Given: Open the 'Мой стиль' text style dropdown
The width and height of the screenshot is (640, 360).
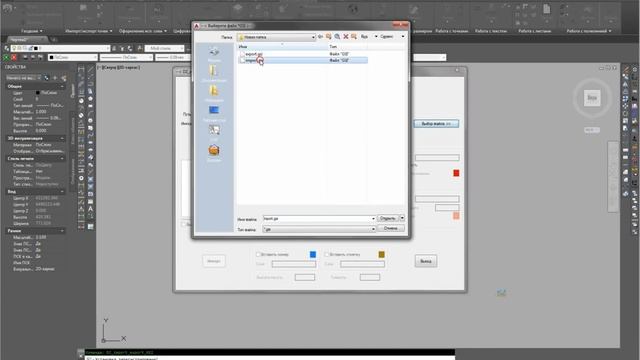Looking at the screenshot, I should (x=164, y=48).
